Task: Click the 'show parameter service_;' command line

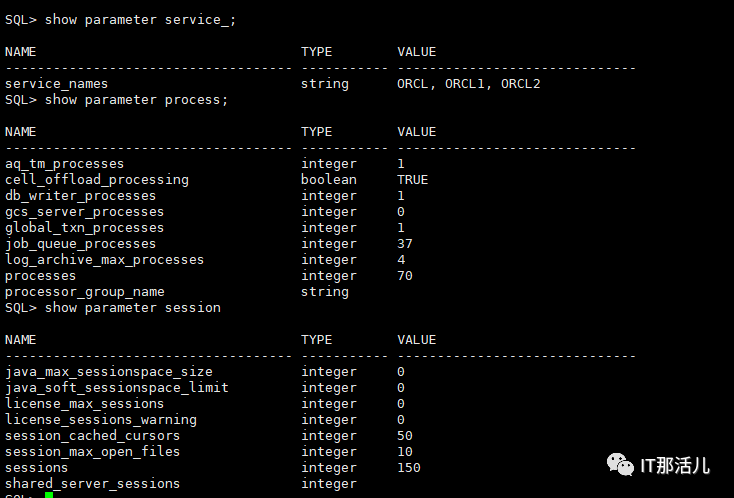Action: (x=120, y=20)
